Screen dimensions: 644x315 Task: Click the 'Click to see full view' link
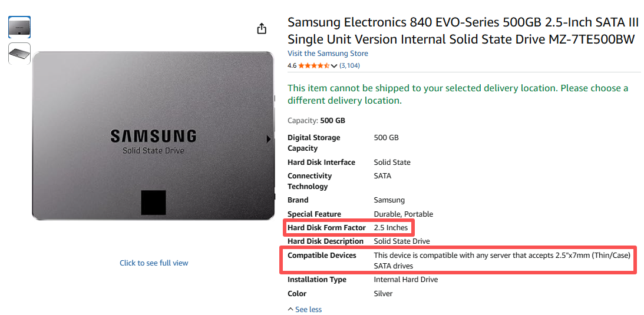[154, 263]
